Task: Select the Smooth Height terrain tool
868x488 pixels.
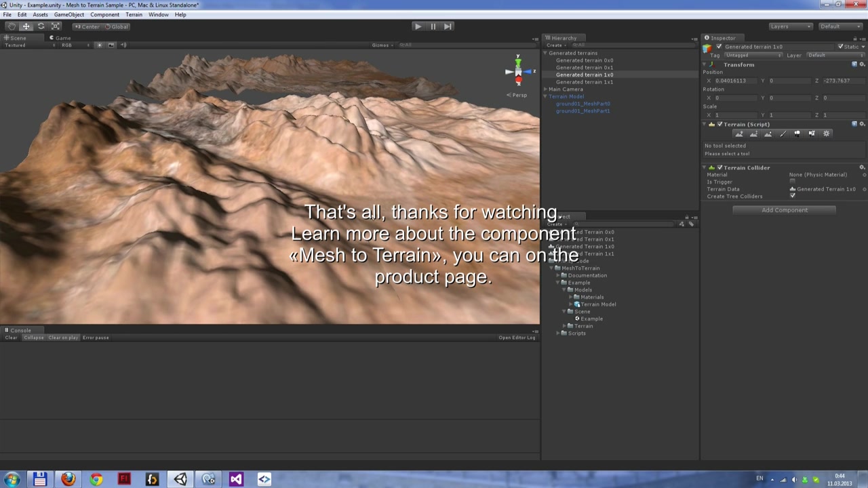Action: pos(768,134)
